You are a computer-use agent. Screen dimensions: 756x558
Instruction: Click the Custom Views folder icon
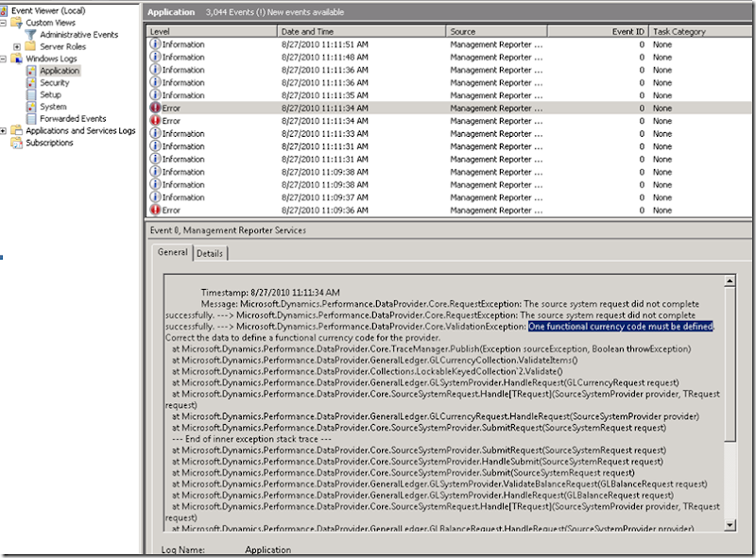[16, 22]
